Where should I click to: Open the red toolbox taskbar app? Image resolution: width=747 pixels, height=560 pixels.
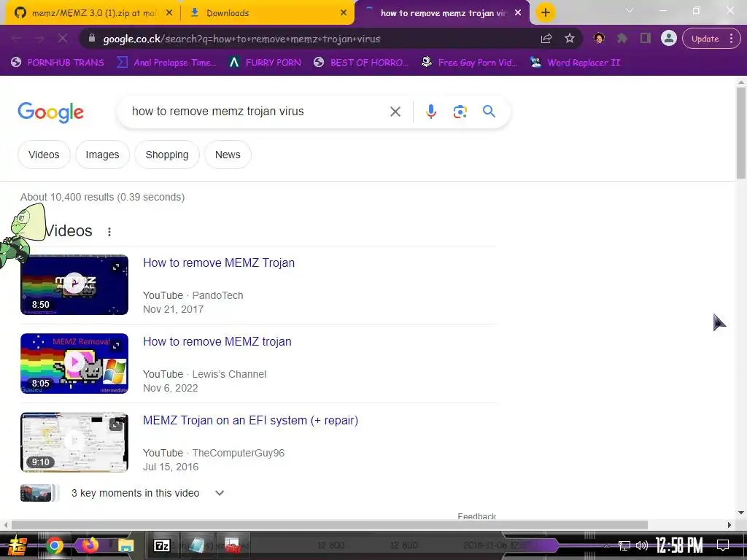[233, 545]
